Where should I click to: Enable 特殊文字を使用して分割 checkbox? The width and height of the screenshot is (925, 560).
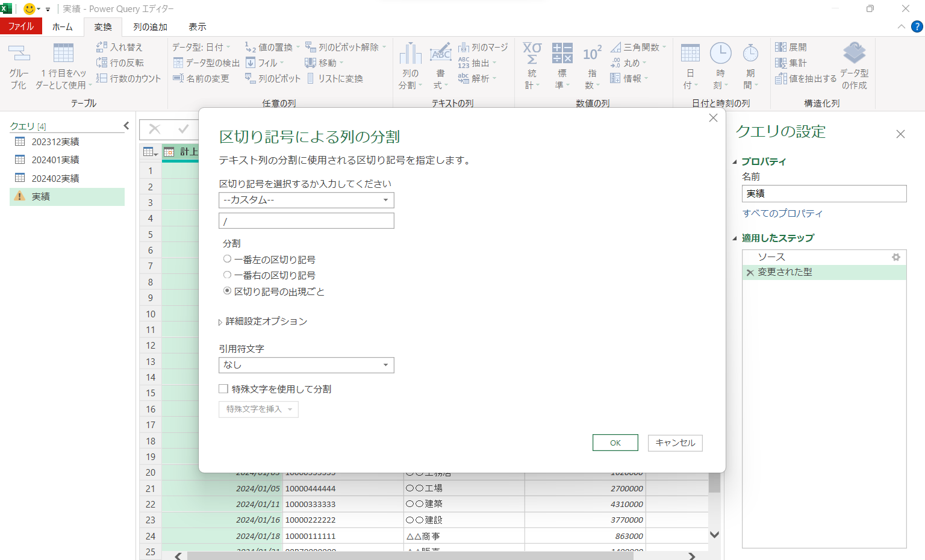[x=223, y=389]
